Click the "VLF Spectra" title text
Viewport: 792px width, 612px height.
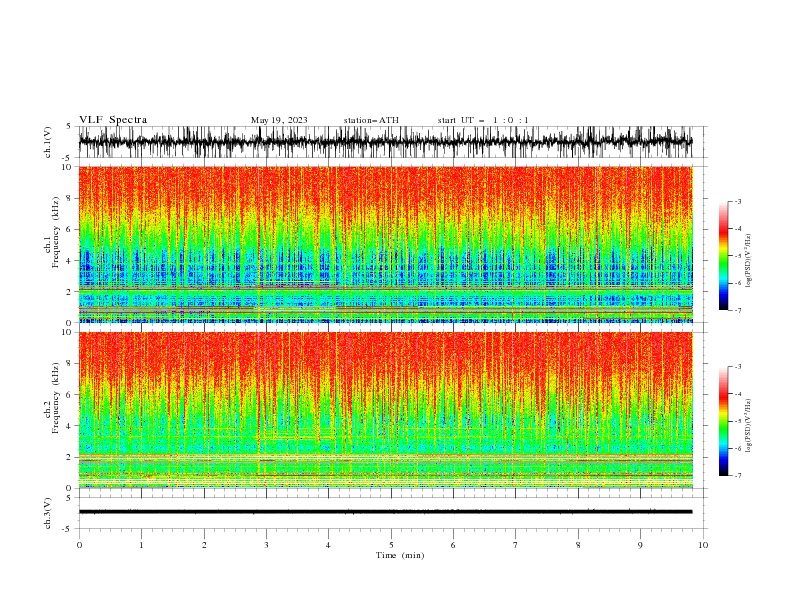(x=113, y=120)
